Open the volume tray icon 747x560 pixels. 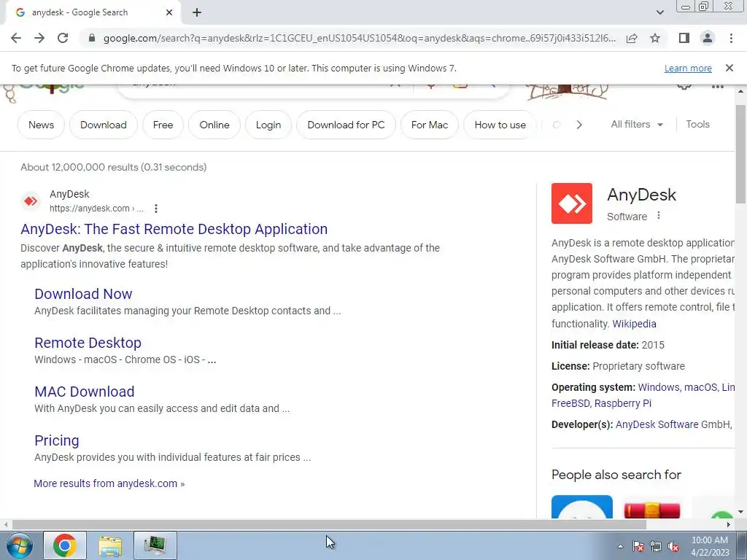click(673, 546)
